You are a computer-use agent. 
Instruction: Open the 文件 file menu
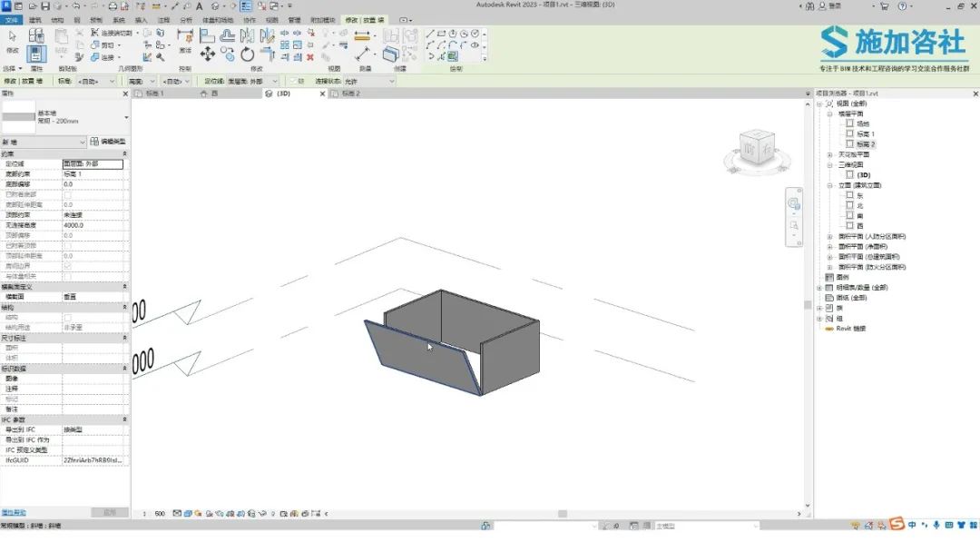11,19
